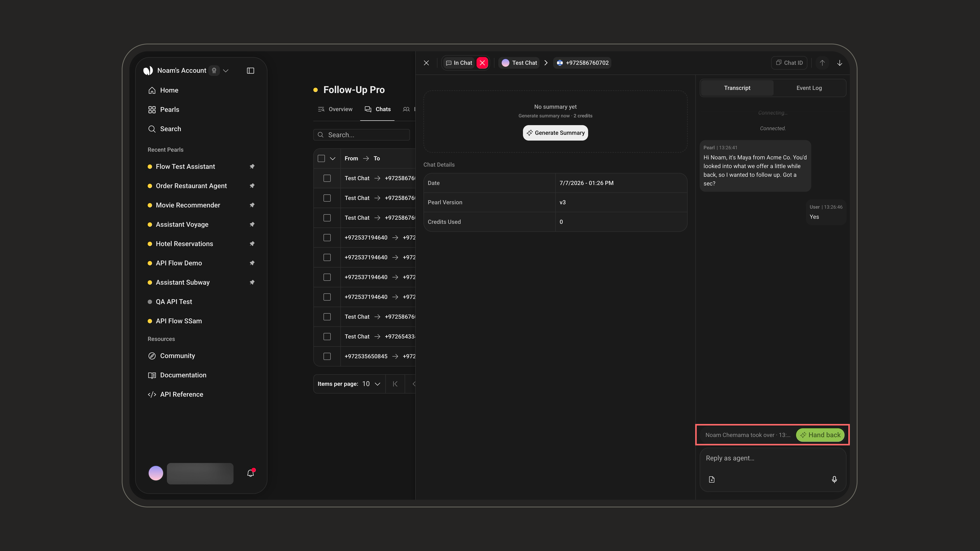The height and width of the screenshot is (551, 980).
Task: Open the Community link
Action: pyautogui.click(x=171, y=356)
